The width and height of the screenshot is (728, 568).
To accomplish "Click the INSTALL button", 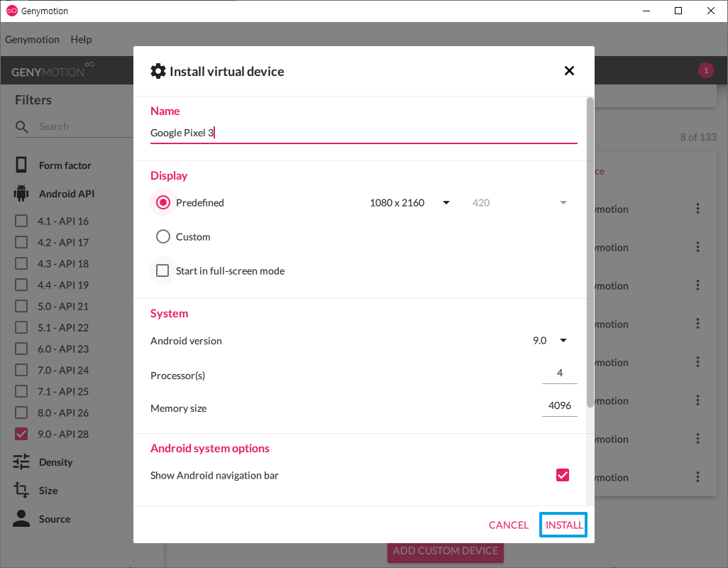I will (563, 525).
